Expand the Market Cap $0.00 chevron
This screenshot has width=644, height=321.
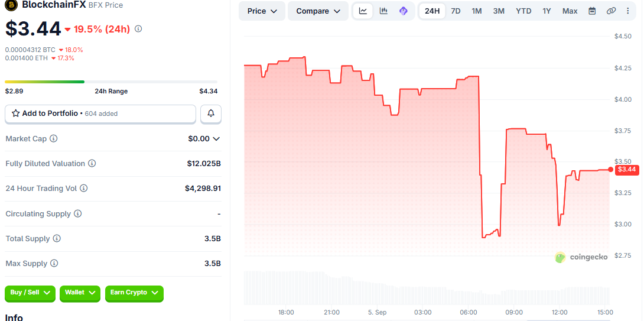pyautogui.click(x=216, y=139)
